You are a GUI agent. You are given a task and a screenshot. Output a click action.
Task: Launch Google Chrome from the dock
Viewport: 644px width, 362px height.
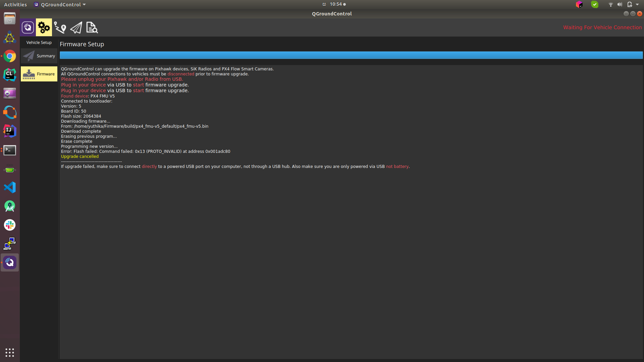click(10, 56)
